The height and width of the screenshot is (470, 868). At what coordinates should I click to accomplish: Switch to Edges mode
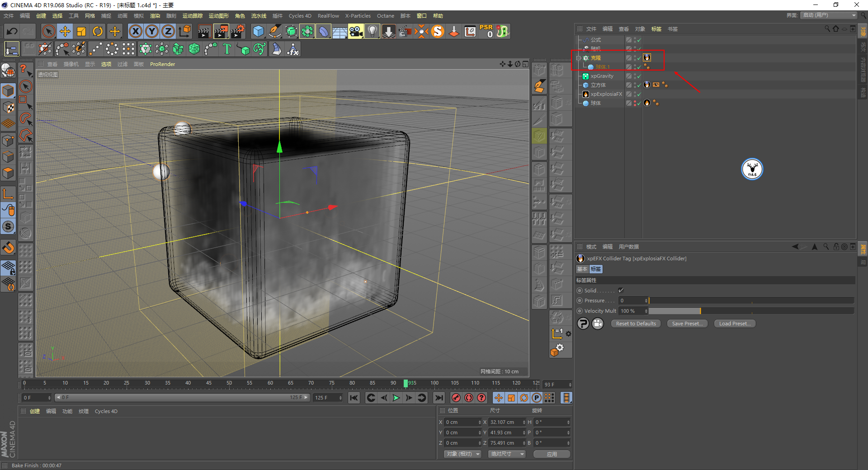pos(8,156)
